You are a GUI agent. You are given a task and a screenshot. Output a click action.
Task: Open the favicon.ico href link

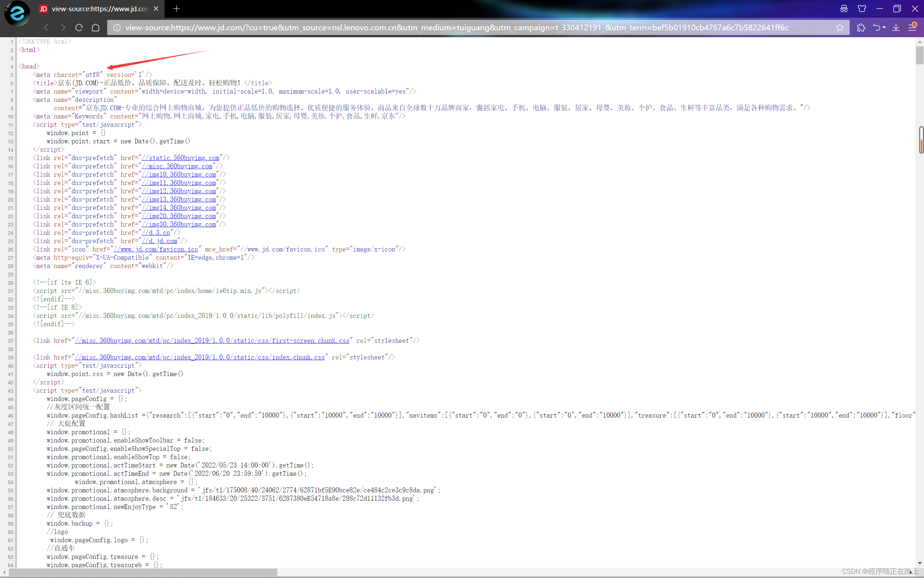click(x=156, y=250)
